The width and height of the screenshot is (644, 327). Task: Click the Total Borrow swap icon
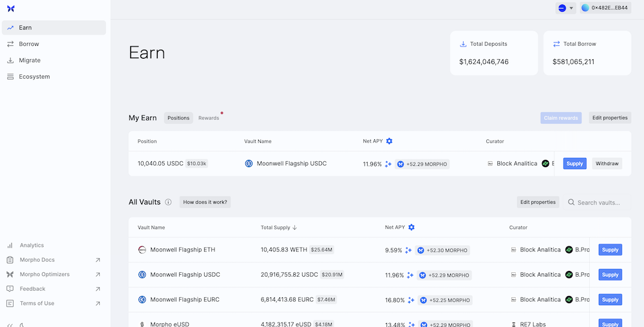click(x=556, y=44)
